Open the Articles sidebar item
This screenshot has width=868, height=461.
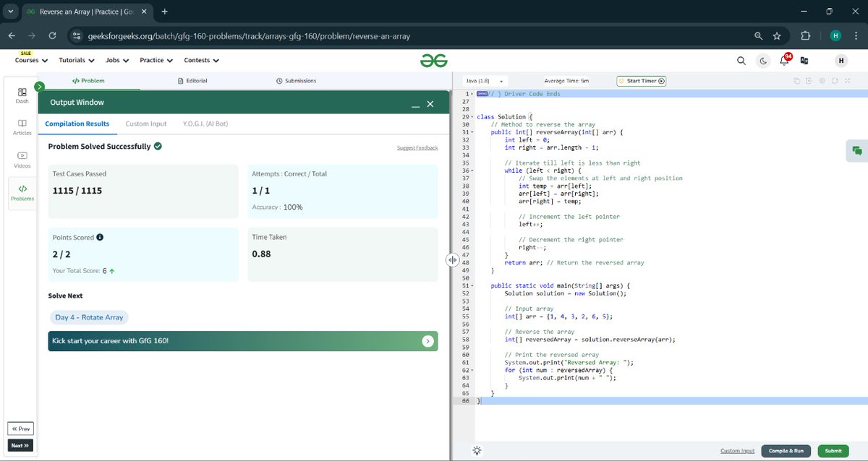point(22,127)
